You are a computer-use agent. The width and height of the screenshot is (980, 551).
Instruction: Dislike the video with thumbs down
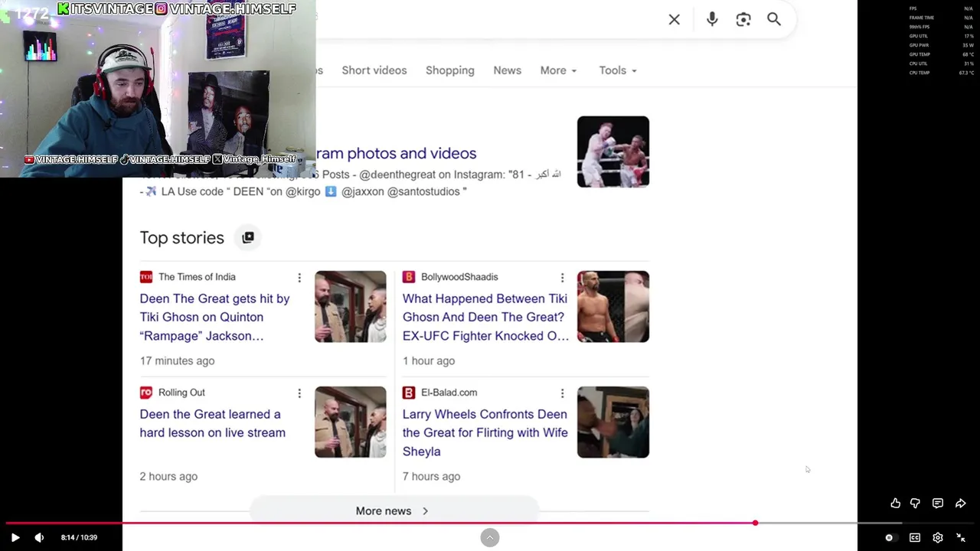[x=915, y=503]
